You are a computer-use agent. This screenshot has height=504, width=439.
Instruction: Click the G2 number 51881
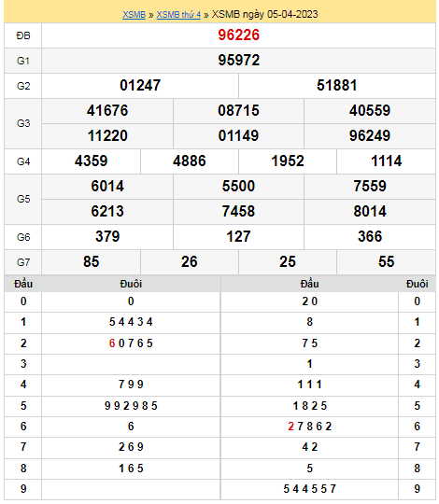(x=337, y=86)
